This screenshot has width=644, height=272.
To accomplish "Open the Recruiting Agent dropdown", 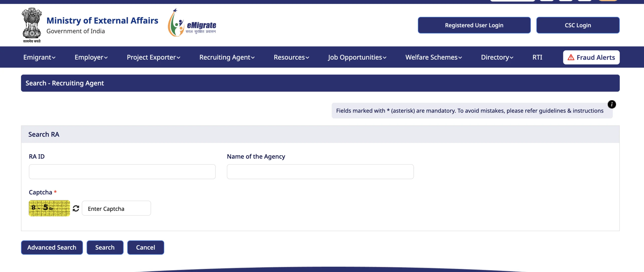I will click(x=227, y=57).
